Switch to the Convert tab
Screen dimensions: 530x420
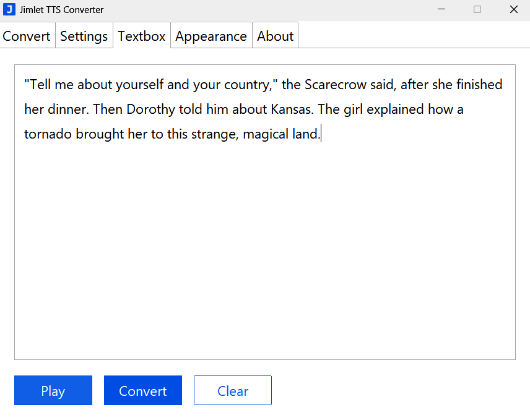pyautogui.click(x=27, y=36)
